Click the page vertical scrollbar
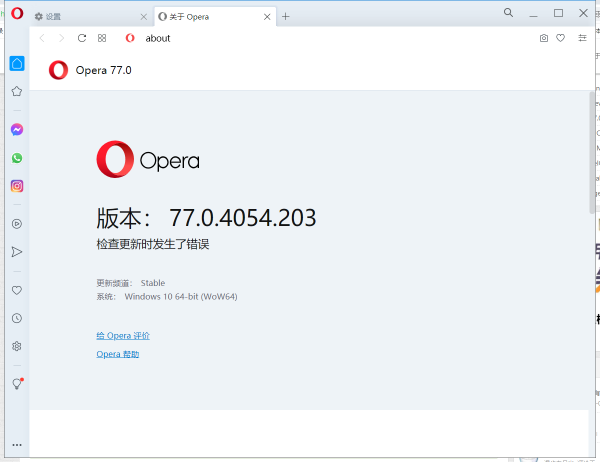This screenshot has width=600, height=462. click(592, 152)
